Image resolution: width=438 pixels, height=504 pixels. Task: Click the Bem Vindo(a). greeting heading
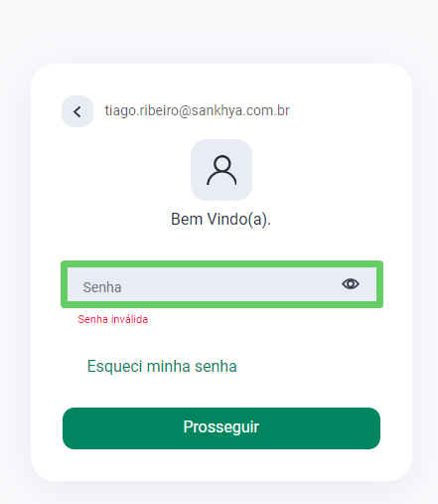pyautogui.click(x=220, y=220)
